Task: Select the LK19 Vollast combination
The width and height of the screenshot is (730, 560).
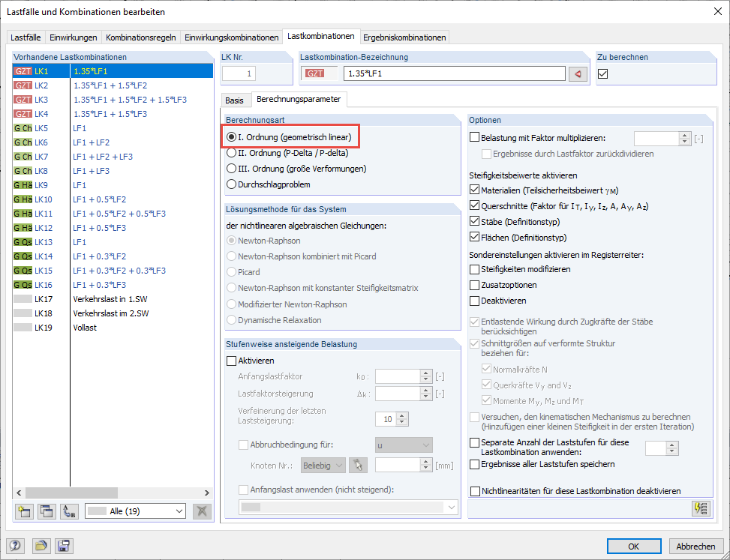Action: [113, 328]
